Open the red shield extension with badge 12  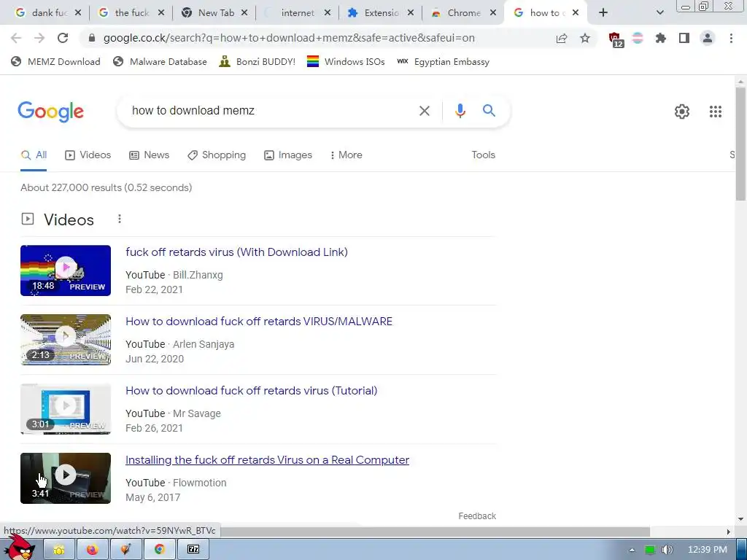click(x=616, y=39)
